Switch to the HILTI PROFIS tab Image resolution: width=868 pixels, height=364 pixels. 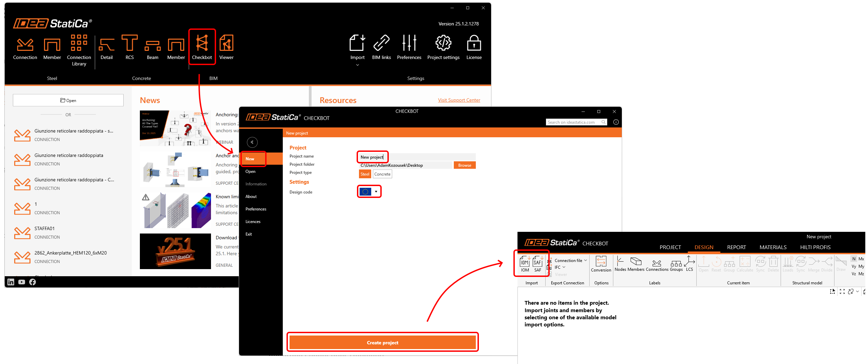[816, 247]
